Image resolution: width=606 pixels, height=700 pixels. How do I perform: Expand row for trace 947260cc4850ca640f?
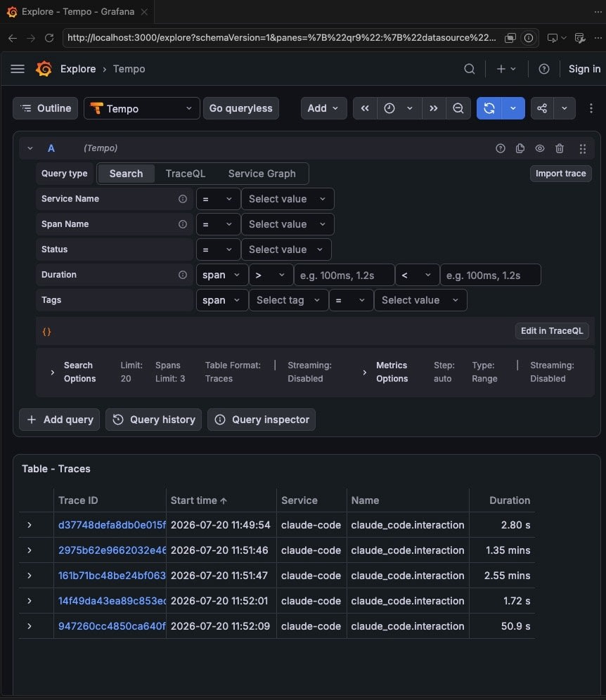coord(30,626)
